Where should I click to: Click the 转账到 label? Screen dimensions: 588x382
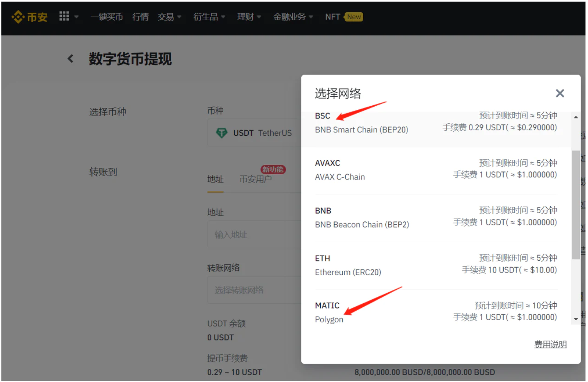tap(103, 172)
